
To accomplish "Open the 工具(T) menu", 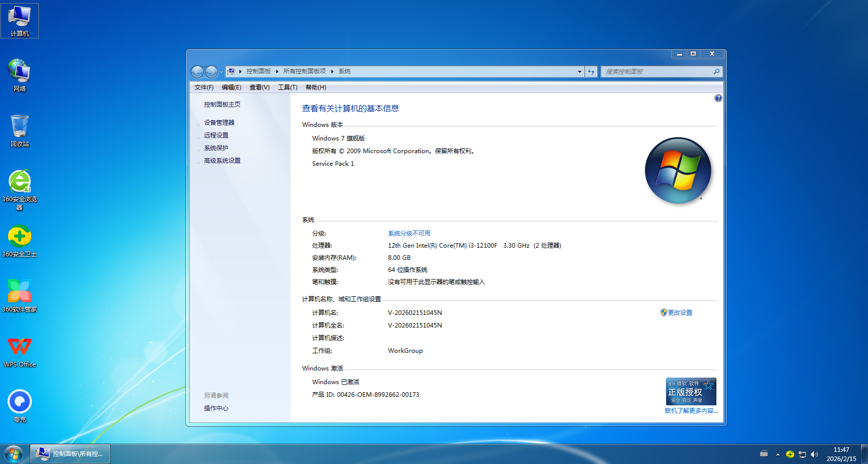I will point(286,87).
